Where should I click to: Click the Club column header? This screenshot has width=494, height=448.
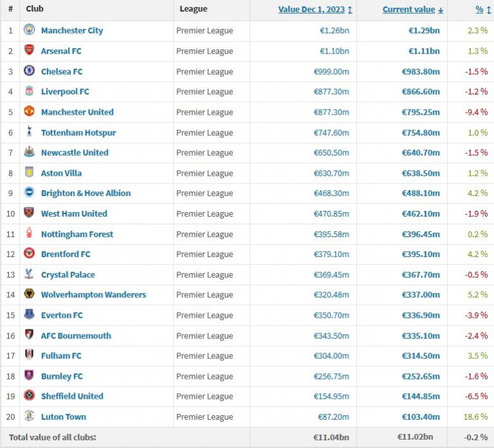35,9
